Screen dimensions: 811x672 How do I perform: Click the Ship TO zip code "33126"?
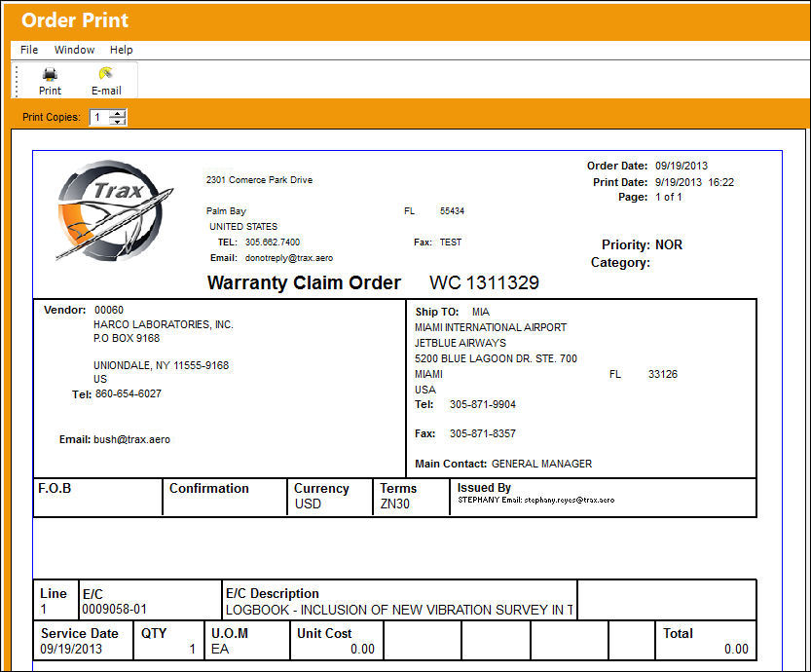click(x=663, y=374)
